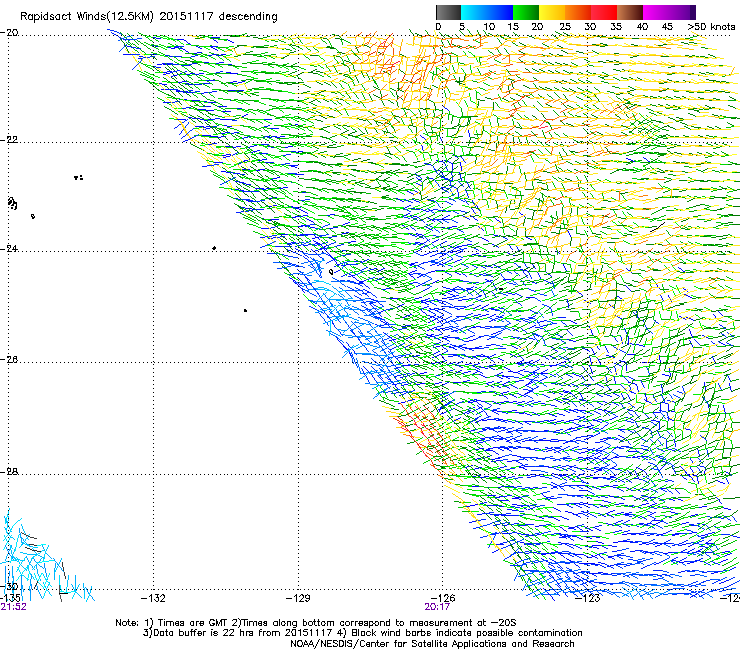Image resolution: width=740 pixels, height=650 pixels.
Task: Click the yellow 20-25 knots color segment
Action: [552, 12]
